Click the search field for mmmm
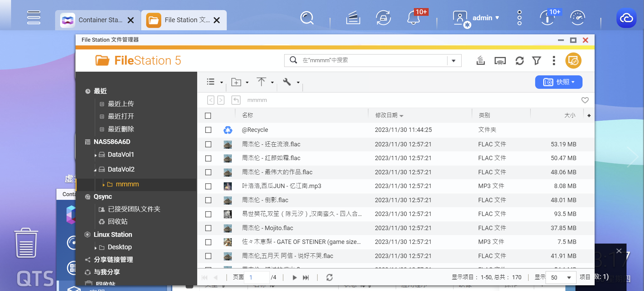644x291 pixels. (x=373, y=61)
